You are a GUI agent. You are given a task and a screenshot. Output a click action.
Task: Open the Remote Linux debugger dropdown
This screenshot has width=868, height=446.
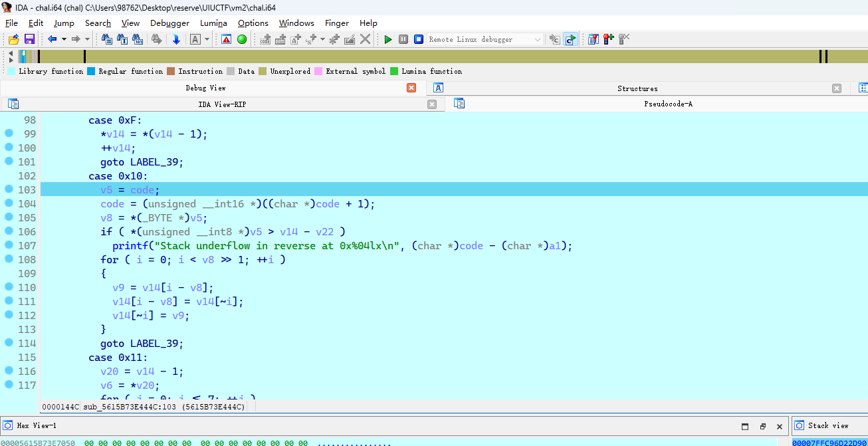[538, 39]
